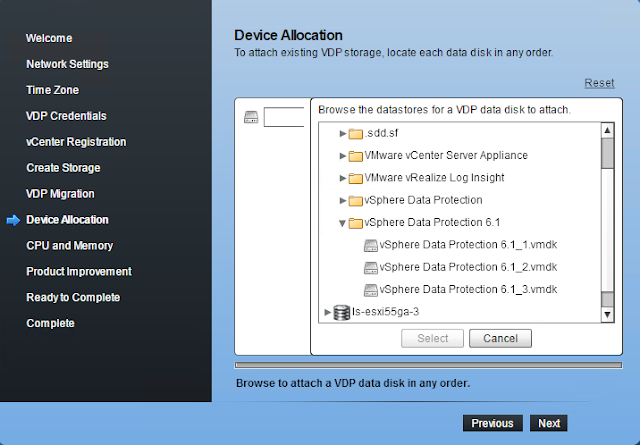The image size is (640, 445).
Task: Click the Select button
Action: 432,338
